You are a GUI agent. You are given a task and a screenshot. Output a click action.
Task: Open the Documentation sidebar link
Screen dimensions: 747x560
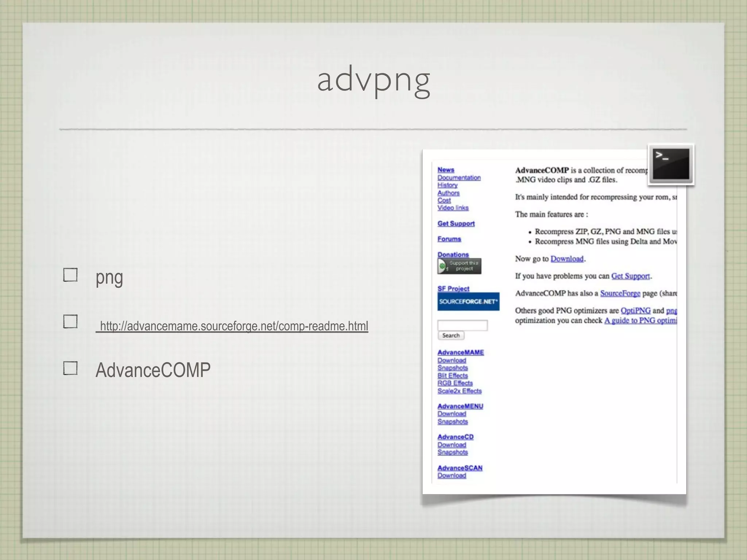(459, 178)
